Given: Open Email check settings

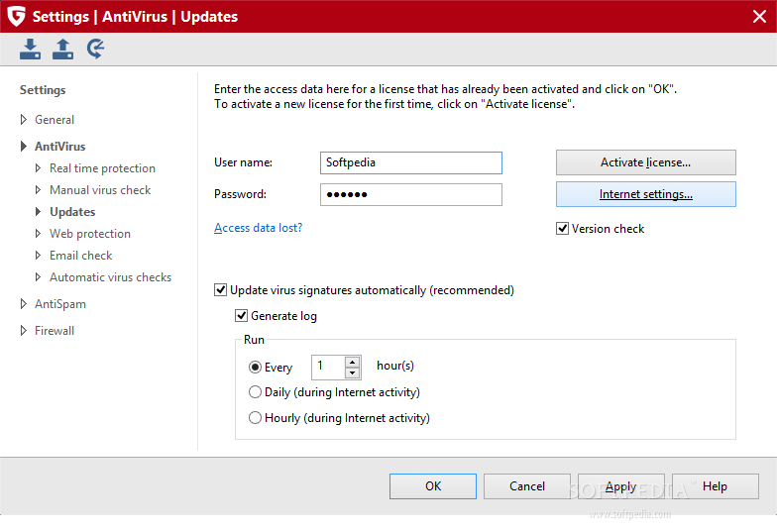Looking at the screenshot, I should point(81,256).
